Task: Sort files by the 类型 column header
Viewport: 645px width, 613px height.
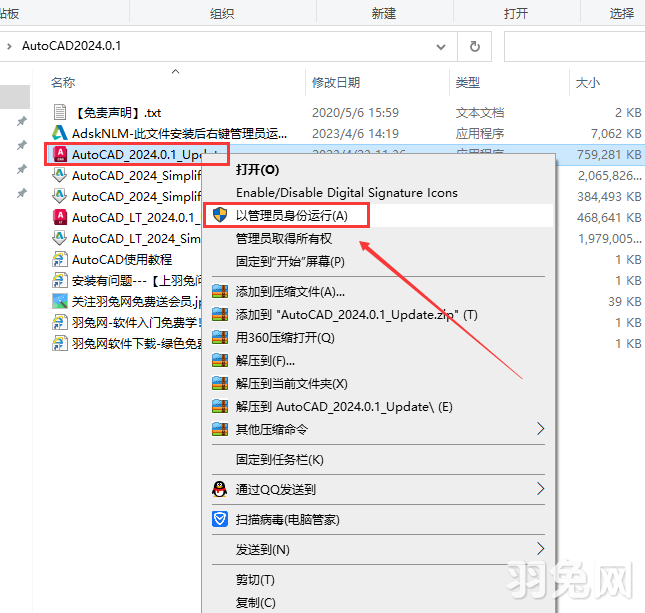Action: (467, 82)
